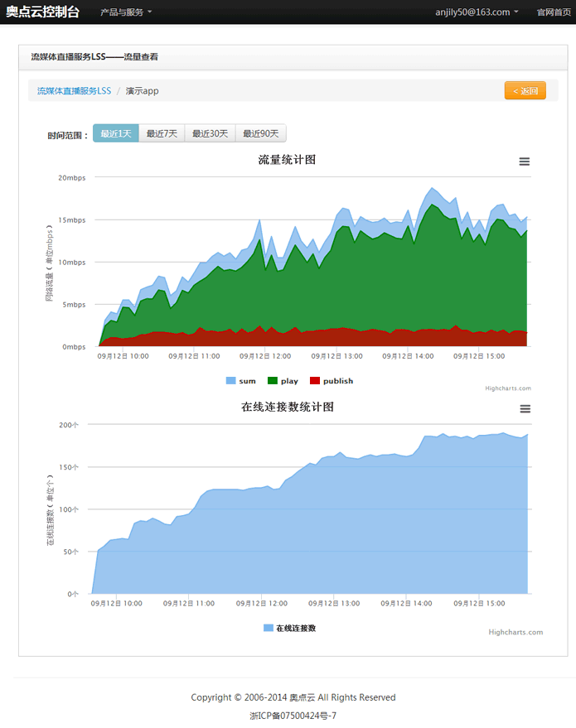576x728 pixels.
Task: Go to 官网首页 link
Action: (x=554, y=12)
